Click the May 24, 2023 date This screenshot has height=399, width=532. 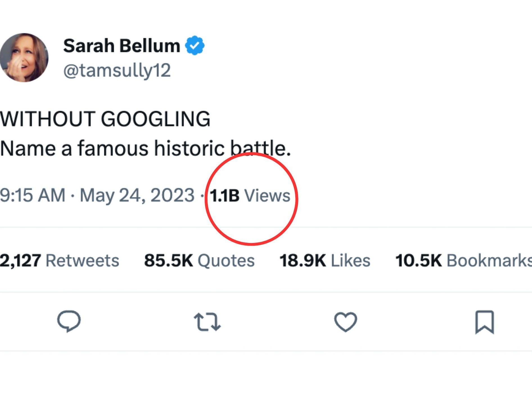[x=137, y=196]
